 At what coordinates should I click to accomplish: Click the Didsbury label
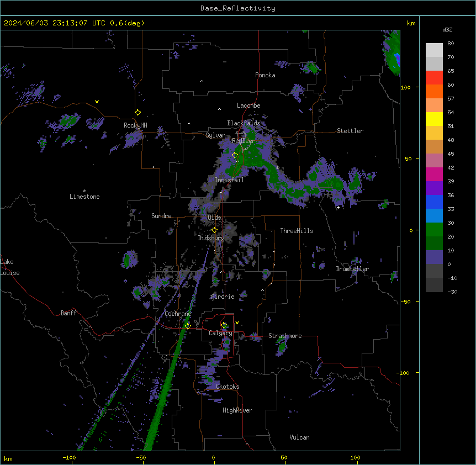pos(211,238)
